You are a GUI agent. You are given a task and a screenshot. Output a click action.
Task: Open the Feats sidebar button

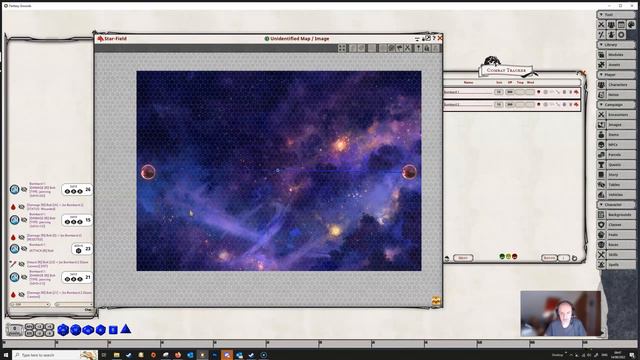tap(616, 235)
